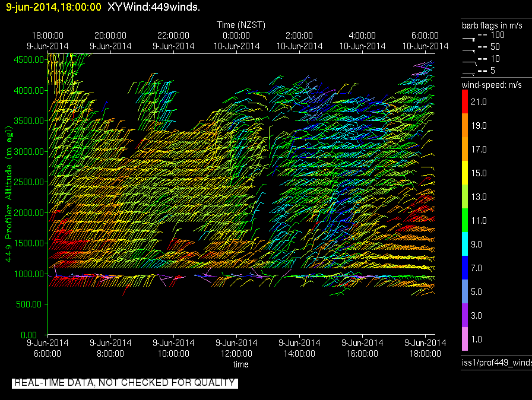Click the '22:00:00 9-Jun-2014' top axis tick
Viewport: 532px width, 400px height.
173,41
